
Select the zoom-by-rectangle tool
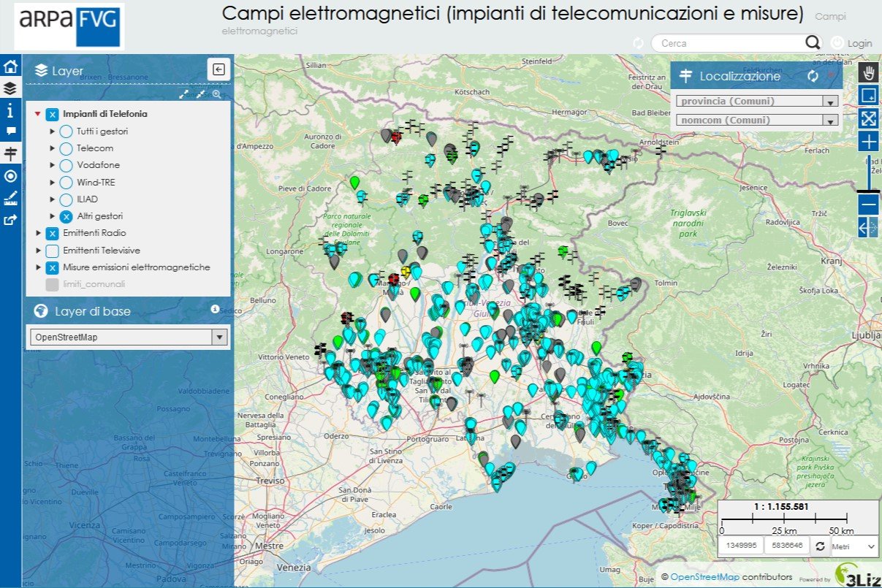[869, 95]
